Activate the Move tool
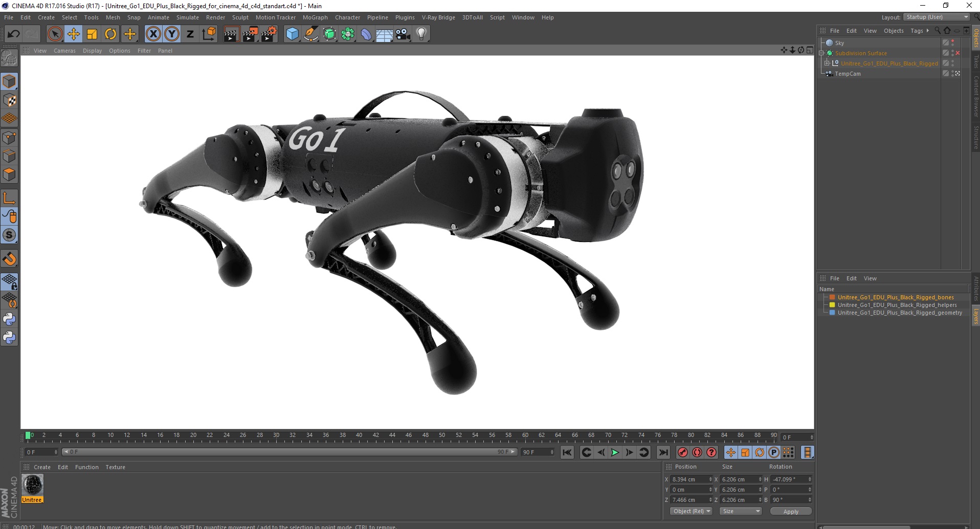980x529 pixels. click(x=74, y=34)
